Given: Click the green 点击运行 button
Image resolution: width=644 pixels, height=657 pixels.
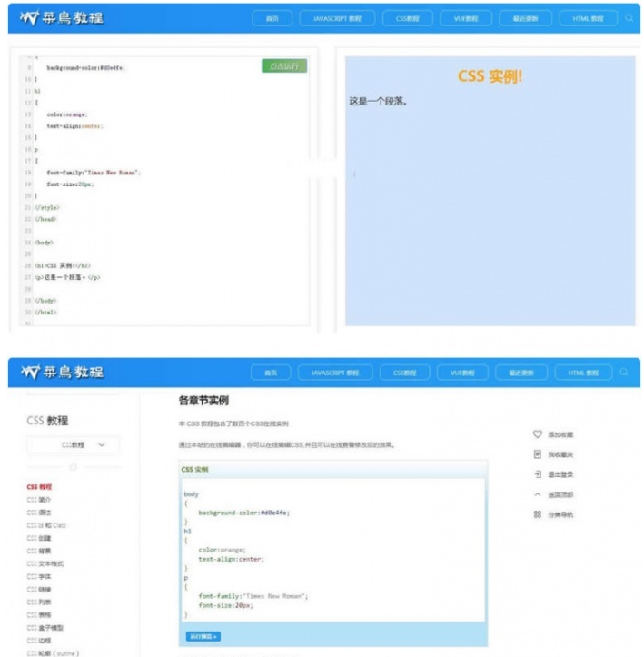Looking at the screenshot, I should point(284,65).
